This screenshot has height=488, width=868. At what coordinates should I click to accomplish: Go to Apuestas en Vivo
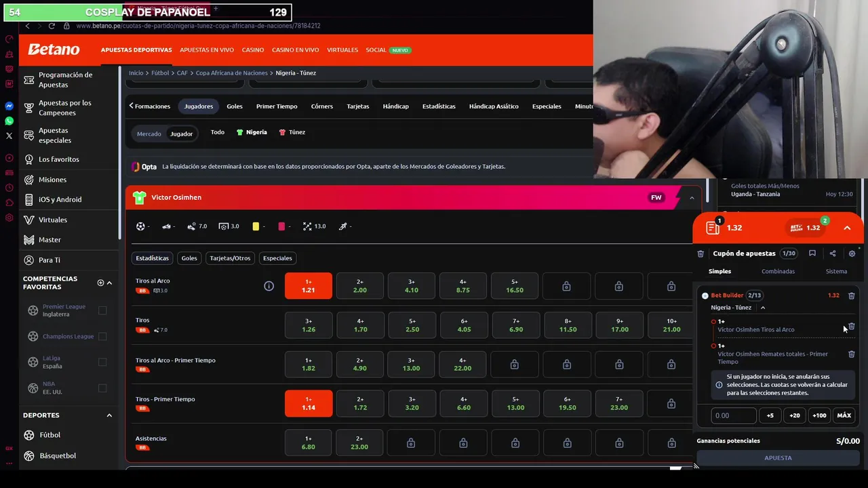tap(207, 50)
